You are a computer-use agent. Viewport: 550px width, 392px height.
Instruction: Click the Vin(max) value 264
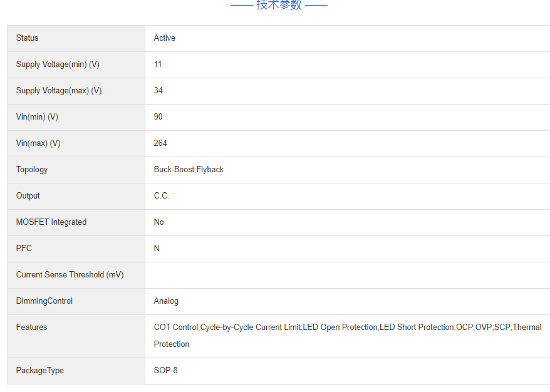[160, 143]
